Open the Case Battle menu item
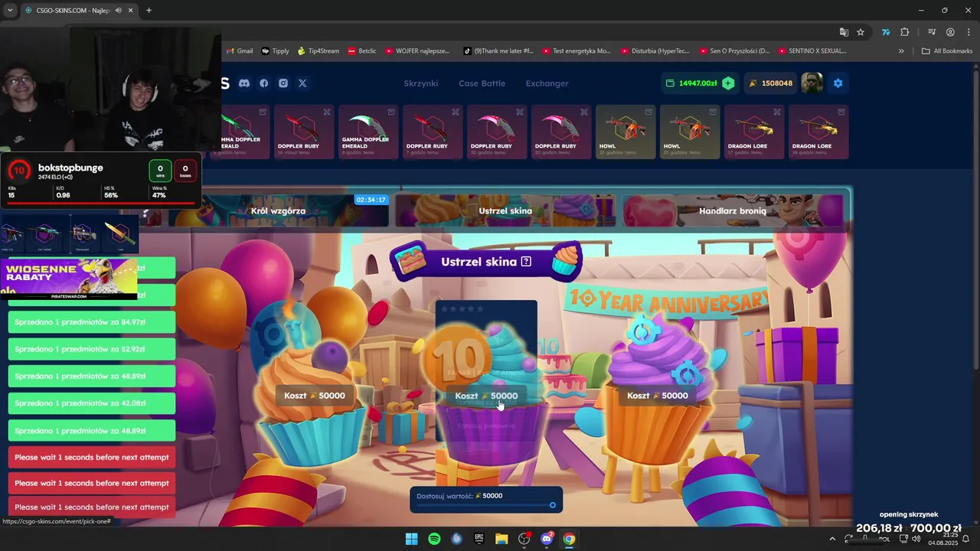 (482, 83)
